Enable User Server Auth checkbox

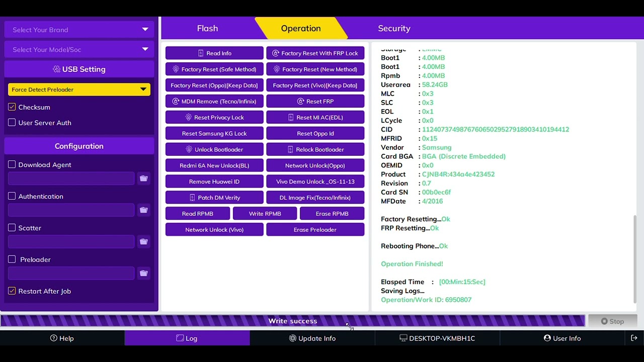[12, 123]
